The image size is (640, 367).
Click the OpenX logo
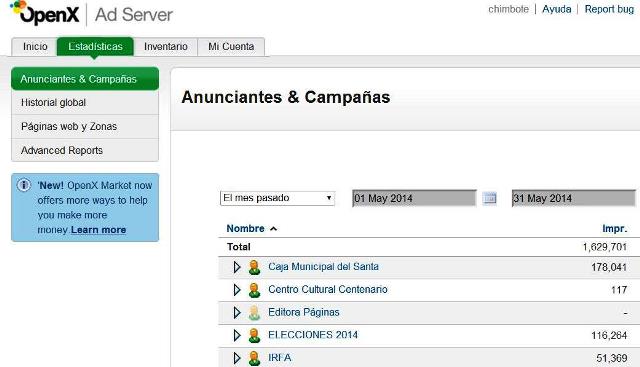(44, 13)
